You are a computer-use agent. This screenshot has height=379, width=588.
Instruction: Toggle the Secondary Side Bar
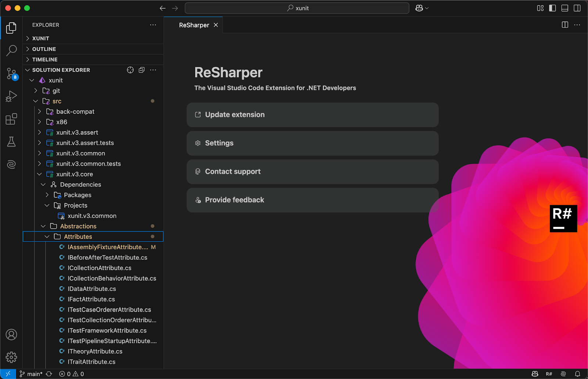click(x=577, y=8)
